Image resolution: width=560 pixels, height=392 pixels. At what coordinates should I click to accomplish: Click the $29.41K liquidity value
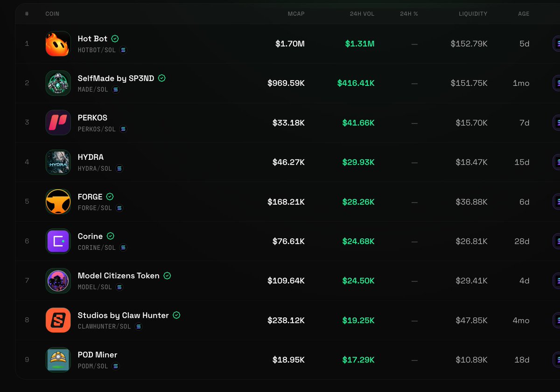[x=472, y=281]
